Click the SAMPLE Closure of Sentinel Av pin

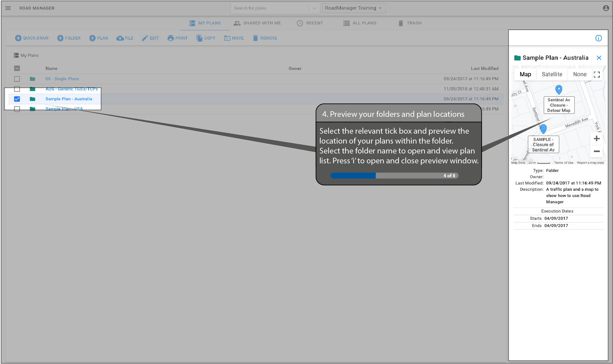[x=543, y=129]
